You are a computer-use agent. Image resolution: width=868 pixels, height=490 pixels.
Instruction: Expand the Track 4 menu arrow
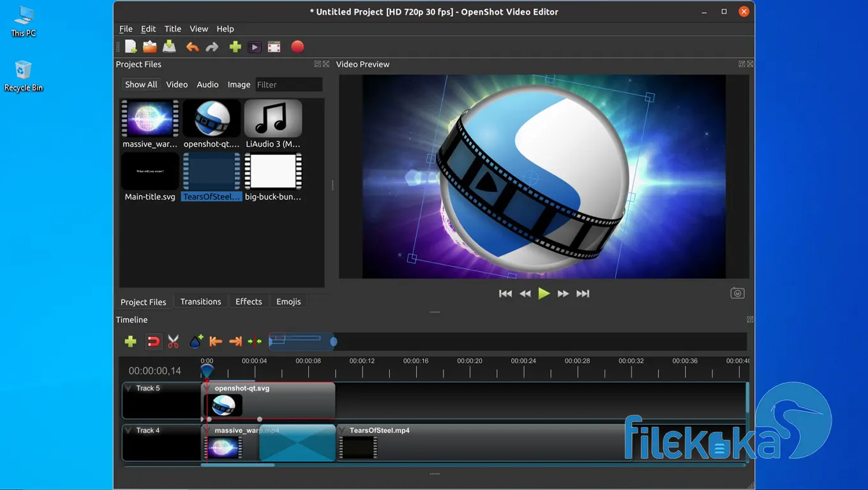coord(128,430)
